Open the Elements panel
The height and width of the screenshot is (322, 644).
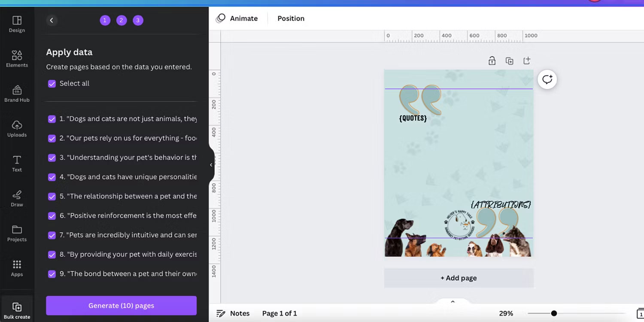[x=17, y=58]
